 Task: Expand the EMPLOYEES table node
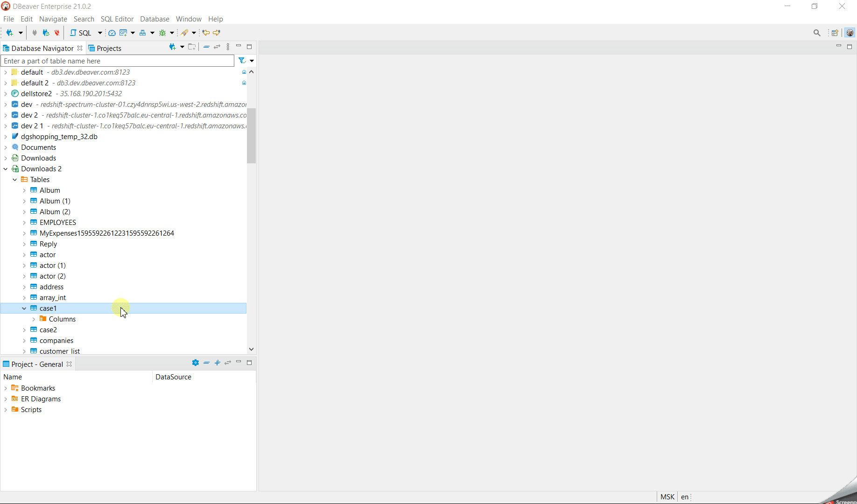point(25,222)
